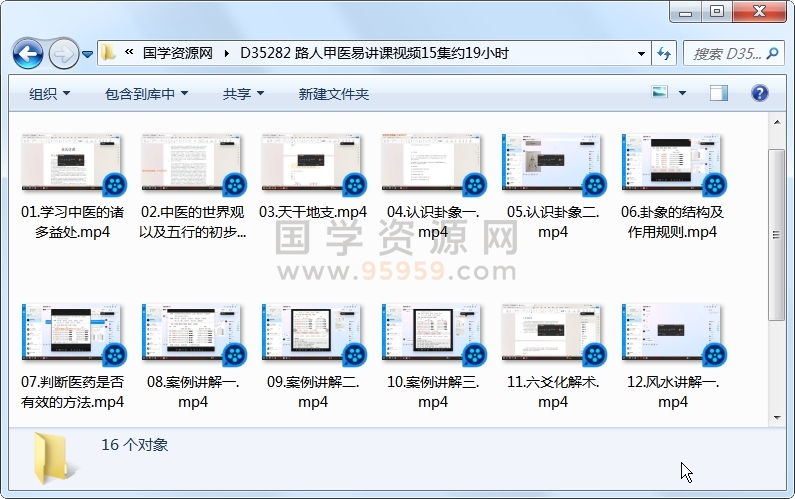
Task: Open the address bar history dropdown
Action: [x=641, y=53]
